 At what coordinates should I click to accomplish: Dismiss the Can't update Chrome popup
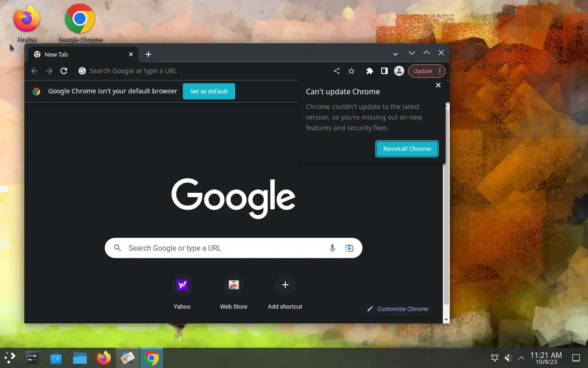pos(438,85)
